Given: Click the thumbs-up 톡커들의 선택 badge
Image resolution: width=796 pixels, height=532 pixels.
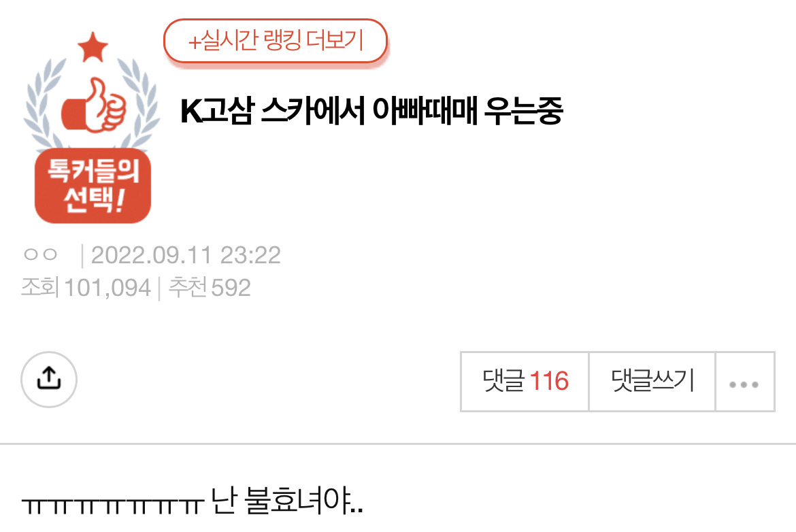Looking at the screenshot, I should click(x=93, y=128).
